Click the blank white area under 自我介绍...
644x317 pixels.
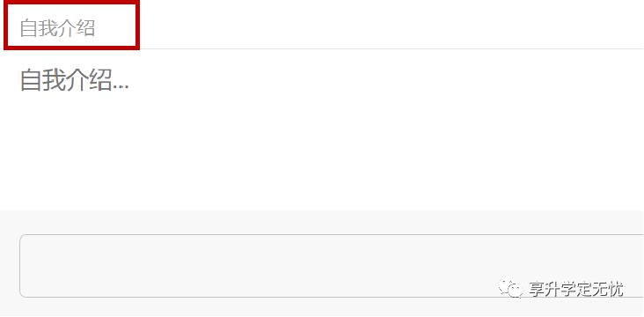pos(322,152)
